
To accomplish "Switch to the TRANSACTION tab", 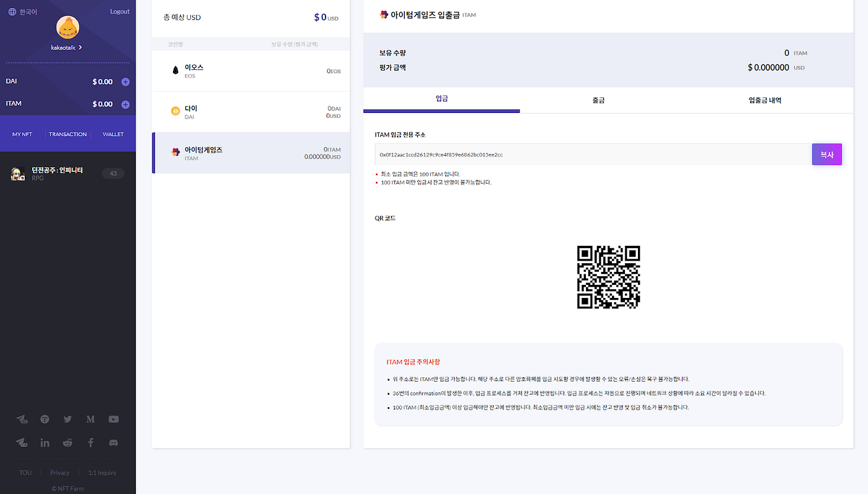I will pyautogui.click(x=68, y=134).
